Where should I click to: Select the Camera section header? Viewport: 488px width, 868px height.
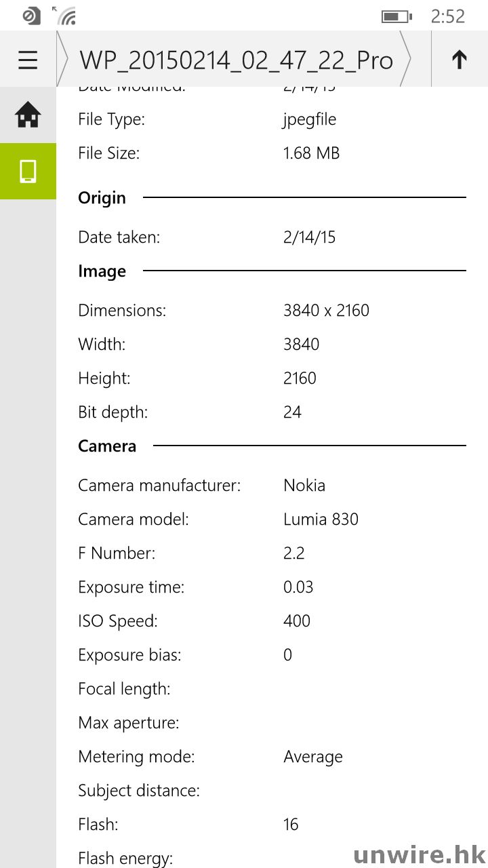click(107, 446)
